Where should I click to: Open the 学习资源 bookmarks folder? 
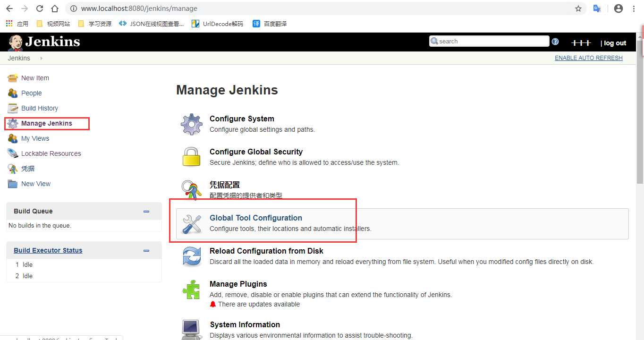pos(94,24)
